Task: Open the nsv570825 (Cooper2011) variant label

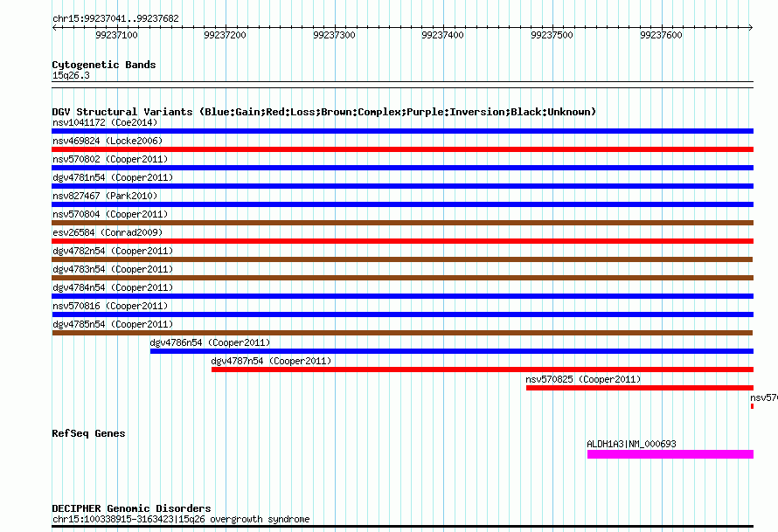Action: point(583,379)
